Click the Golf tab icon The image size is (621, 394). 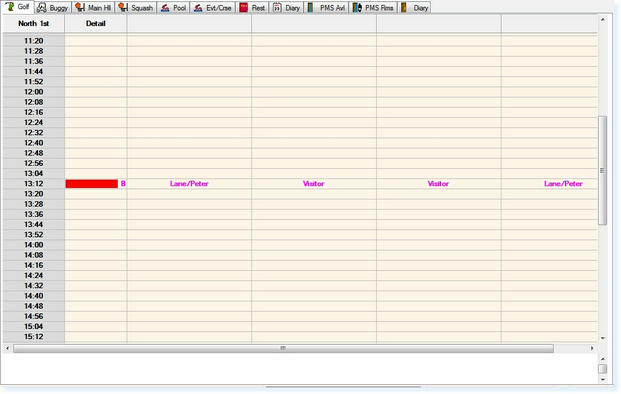pos(10,6)
